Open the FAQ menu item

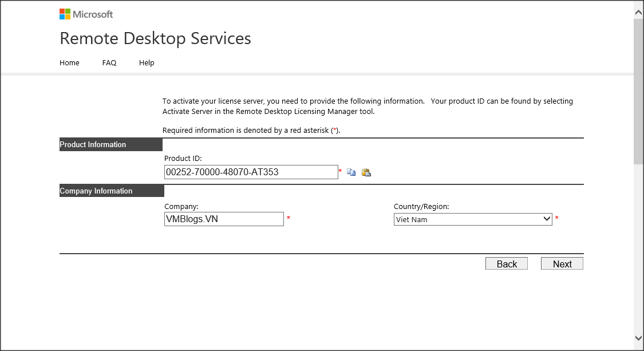tap(109, 63)
